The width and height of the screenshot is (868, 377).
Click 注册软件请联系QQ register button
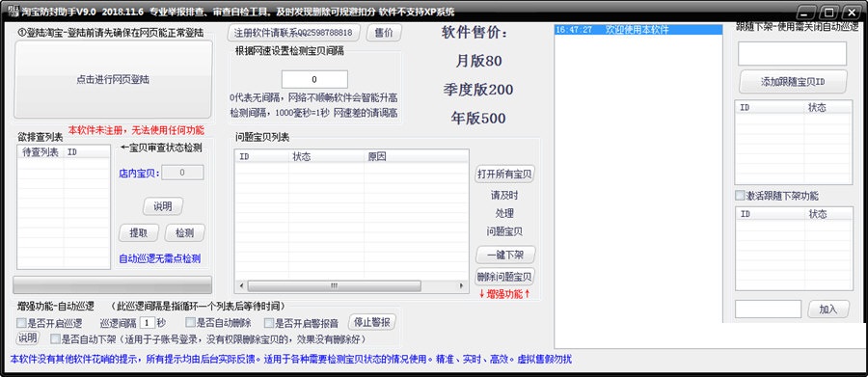click(293, 33)
